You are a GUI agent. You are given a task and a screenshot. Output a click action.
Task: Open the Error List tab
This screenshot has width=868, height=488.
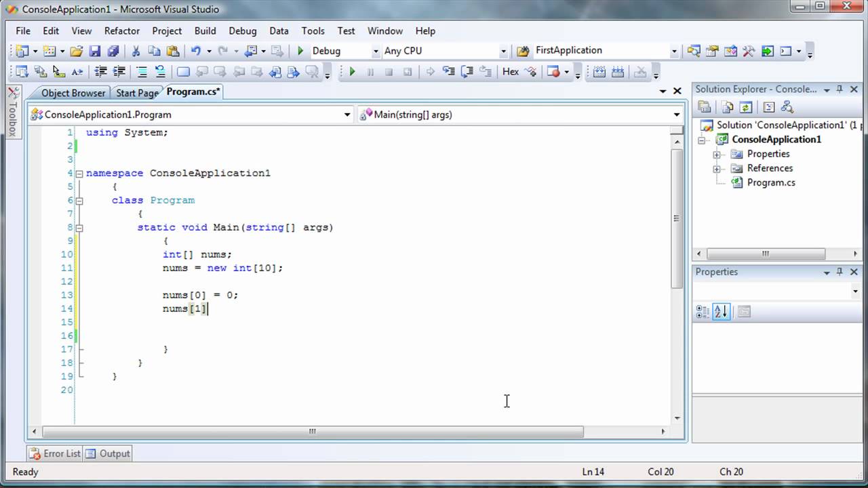55,453
